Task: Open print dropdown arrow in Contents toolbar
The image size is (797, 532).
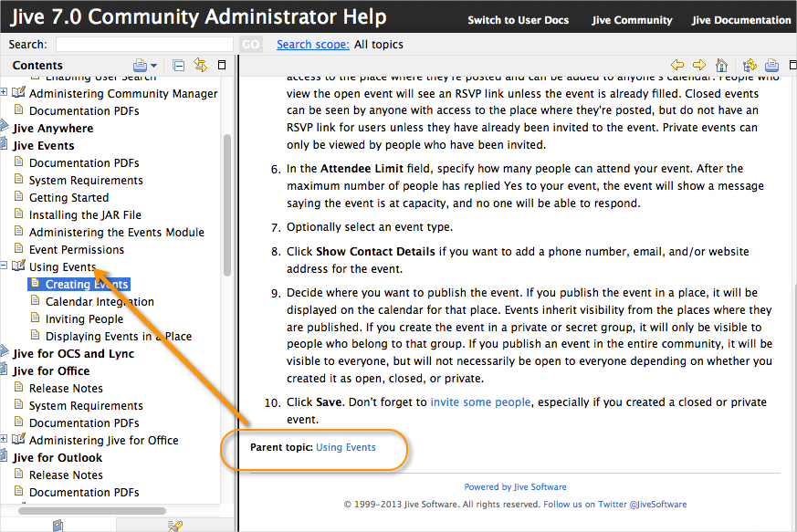Action: point(154,66)
